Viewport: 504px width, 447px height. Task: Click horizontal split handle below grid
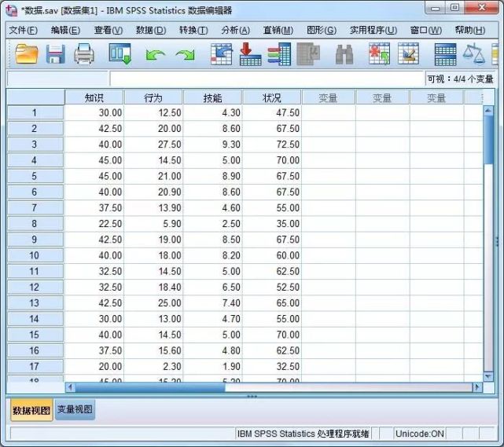pyautogui.click(x=252, y=396)
